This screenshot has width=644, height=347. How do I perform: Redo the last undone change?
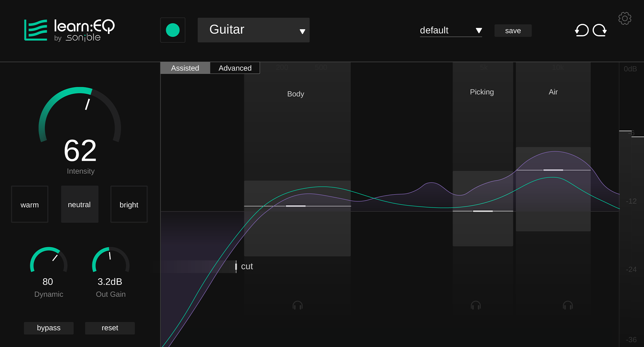[x=600, y=30]
